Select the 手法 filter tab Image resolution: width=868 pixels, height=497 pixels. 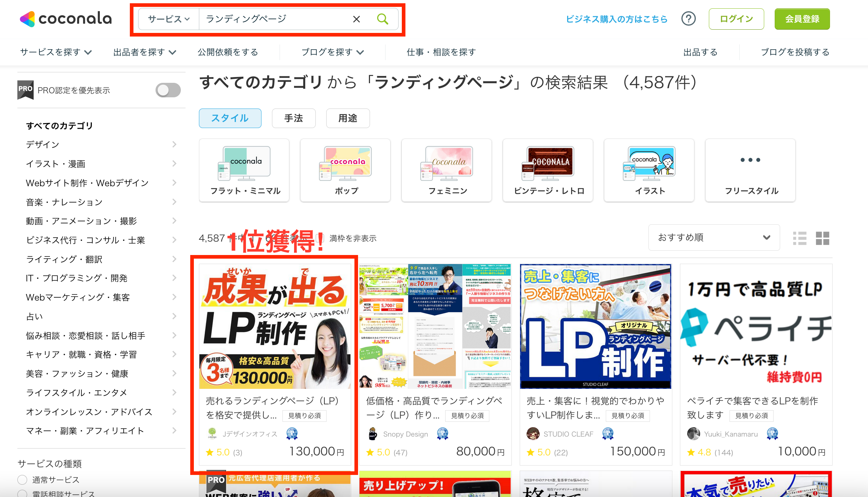[x=294, y=118]
